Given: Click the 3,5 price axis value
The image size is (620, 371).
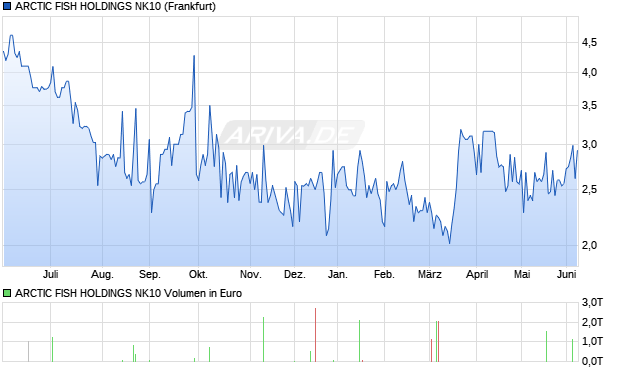Looking at the screenshot, I should pyautogui.click(x=589, y=106).
